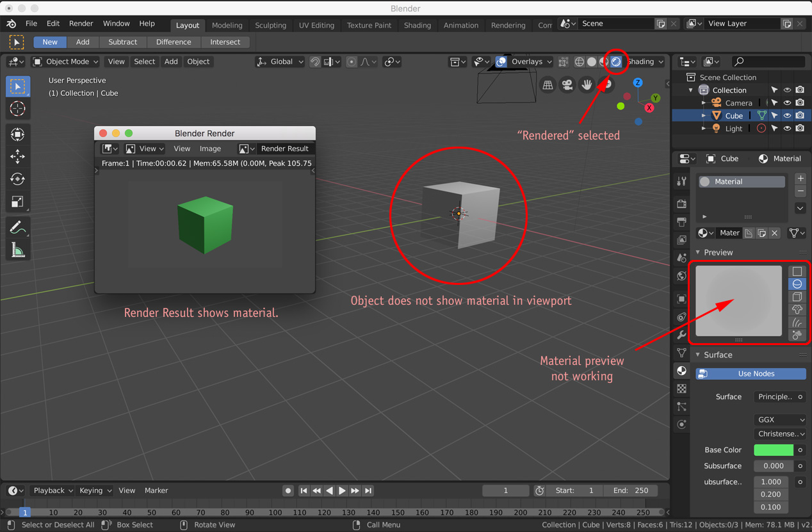Click the timeline playhead at frame 1
This screenshot has width=812, height=532.
pyautogui.click(x=24, y=512)
